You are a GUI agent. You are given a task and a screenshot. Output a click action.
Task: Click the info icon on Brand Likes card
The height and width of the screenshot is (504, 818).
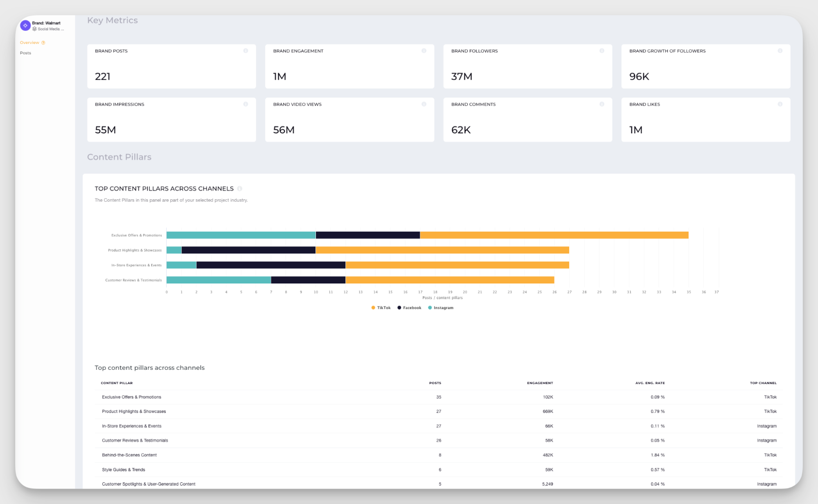click(780, 104)
